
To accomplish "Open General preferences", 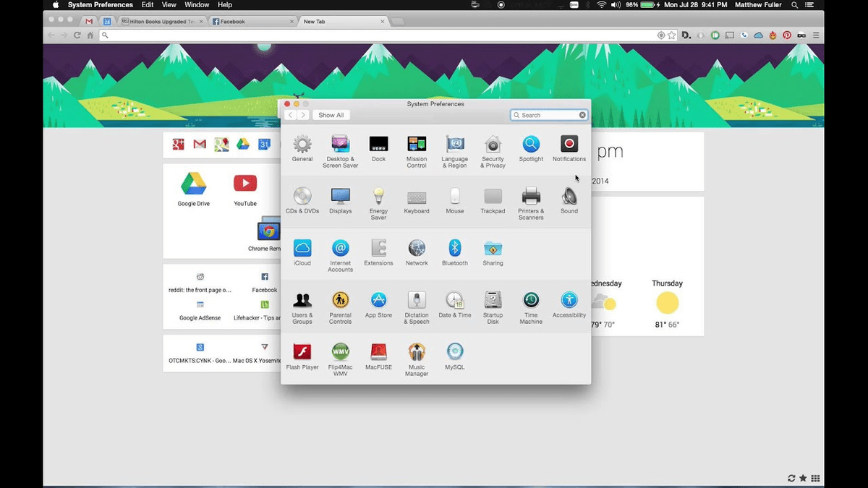I will tap(302, 144).
